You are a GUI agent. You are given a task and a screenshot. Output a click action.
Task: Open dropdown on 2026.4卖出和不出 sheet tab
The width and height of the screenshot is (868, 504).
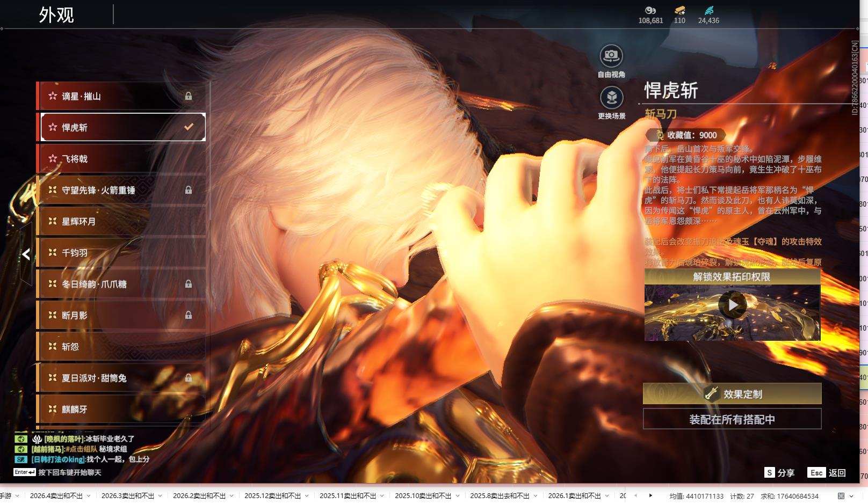88,496
